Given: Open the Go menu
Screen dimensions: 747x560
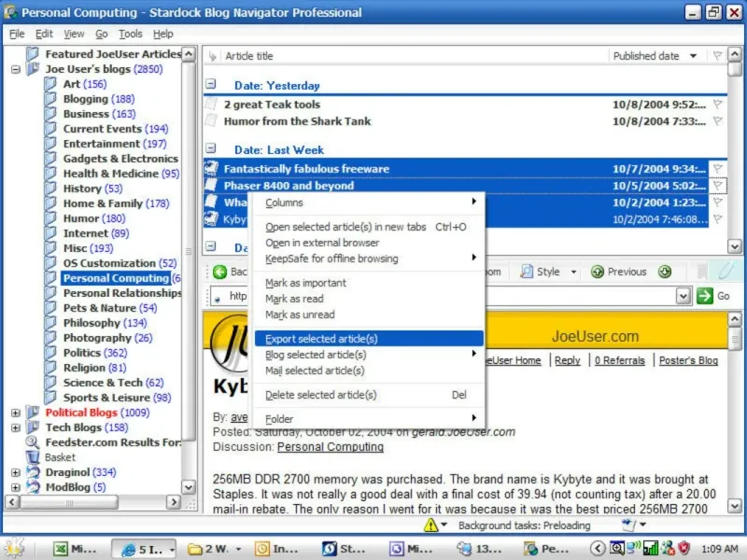Looking at the screenshot, I should (101, 34).
